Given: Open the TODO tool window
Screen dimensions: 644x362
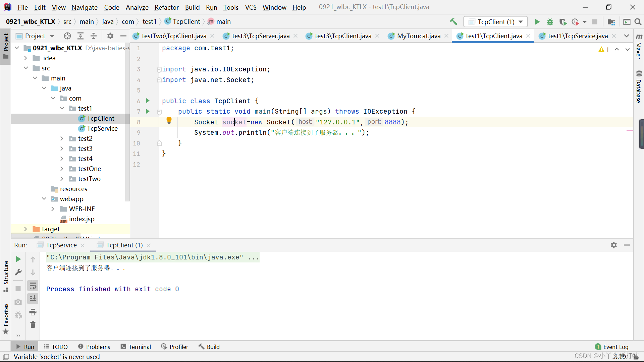Looking at the screenshot, I should (56, 347).
